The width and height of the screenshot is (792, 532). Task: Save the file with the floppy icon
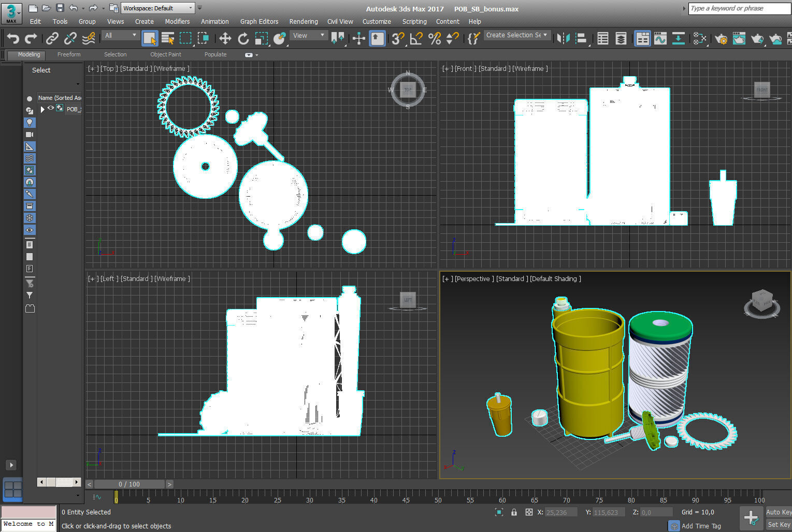(60, 8)
